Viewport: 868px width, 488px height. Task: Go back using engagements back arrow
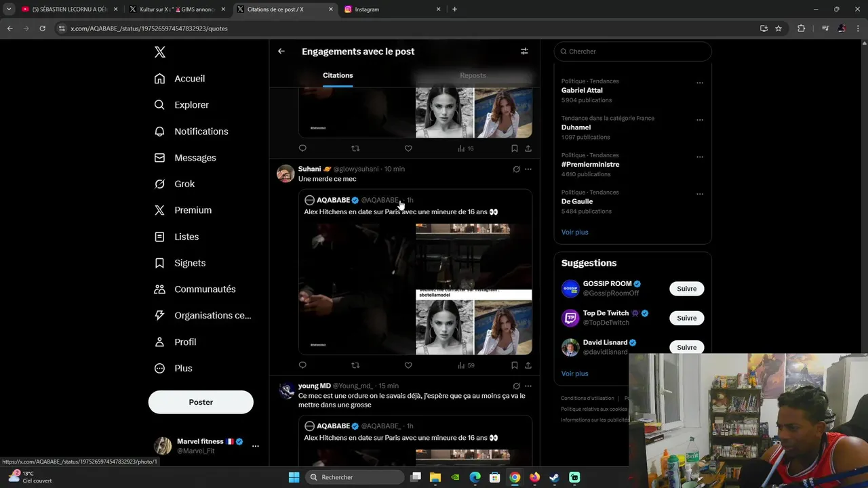click(x=281, y=52)
